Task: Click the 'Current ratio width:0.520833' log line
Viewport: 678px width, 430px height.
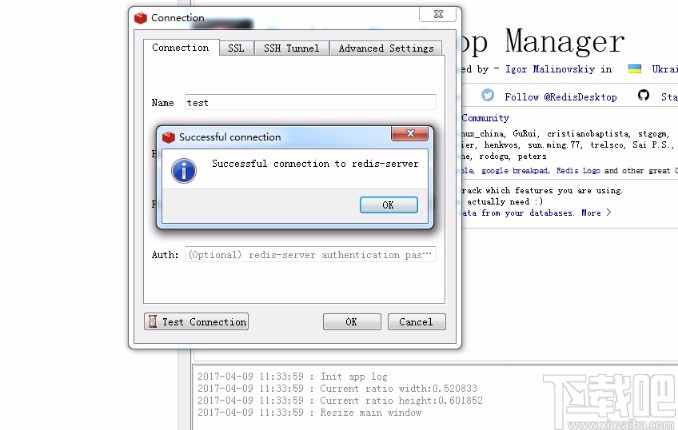Action: click(337, 388)
